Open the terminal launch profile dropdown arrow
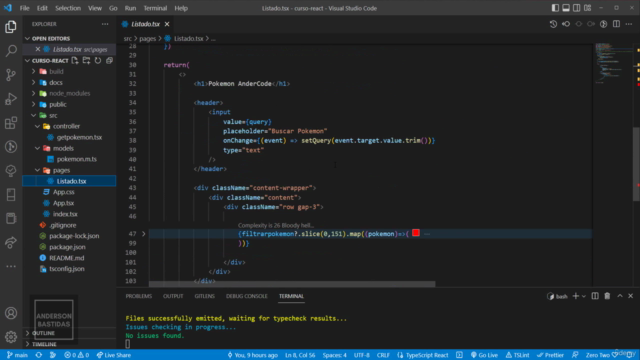 [584, 296]
